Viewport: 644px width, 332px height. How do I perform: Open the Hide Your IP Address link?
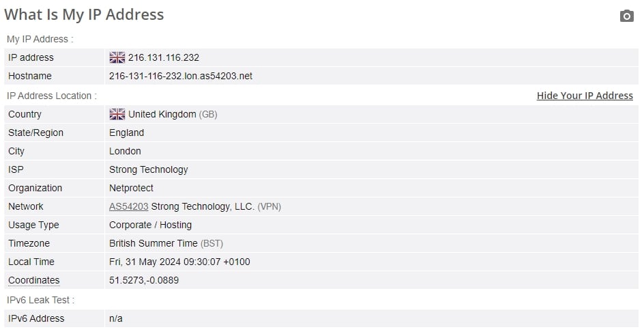pos(585,96)
